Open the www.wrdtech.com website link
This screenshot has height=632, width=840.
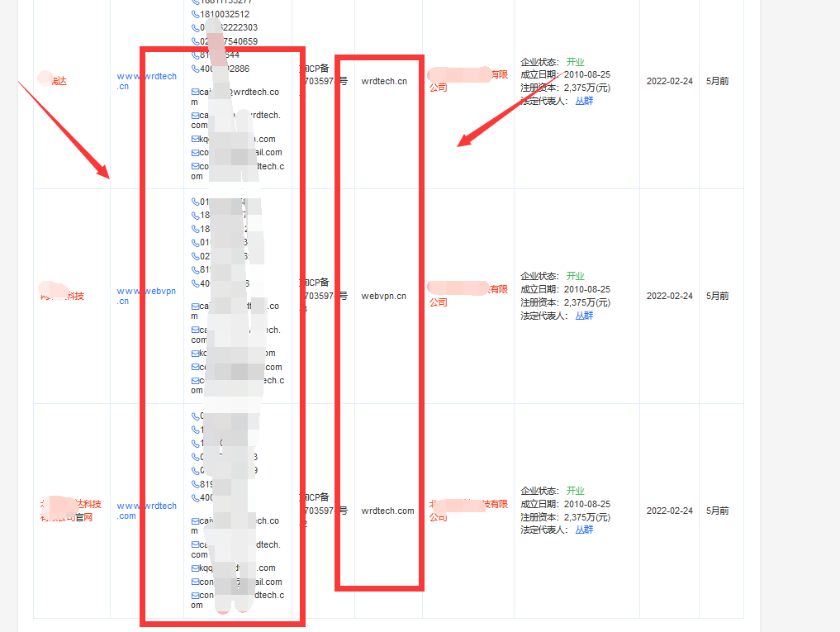tap(147, 511)
